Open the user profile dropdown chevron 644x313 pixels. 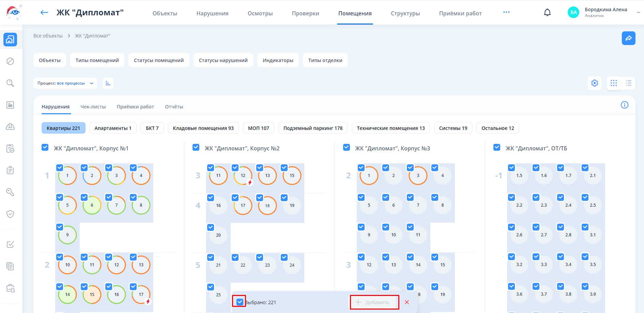point(638,13)
